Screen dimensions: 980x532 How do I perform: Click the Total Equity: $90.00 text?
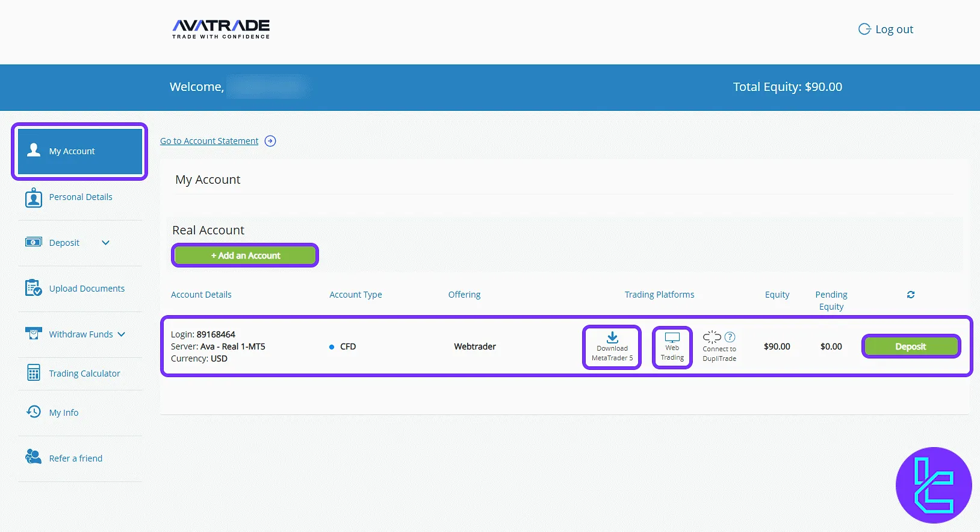787,87
